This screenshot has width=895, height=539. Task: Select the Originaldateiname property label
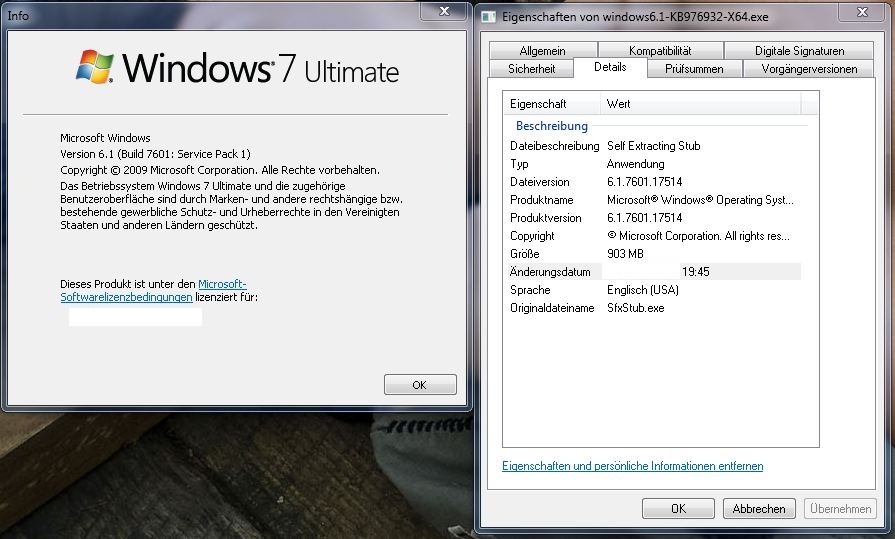[x=552, y=308]
